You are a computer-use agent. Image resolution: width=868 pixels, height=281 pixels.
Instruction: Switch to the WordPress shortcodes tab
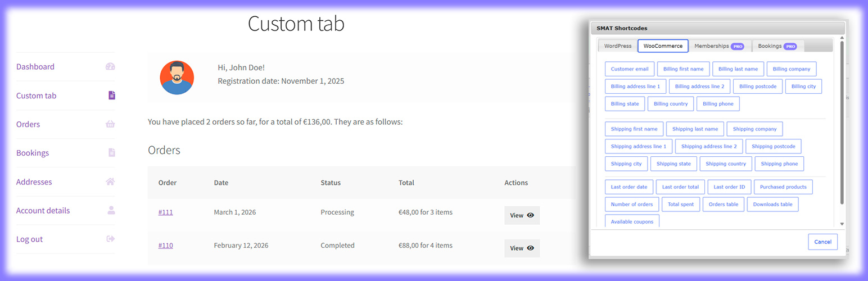618,46
